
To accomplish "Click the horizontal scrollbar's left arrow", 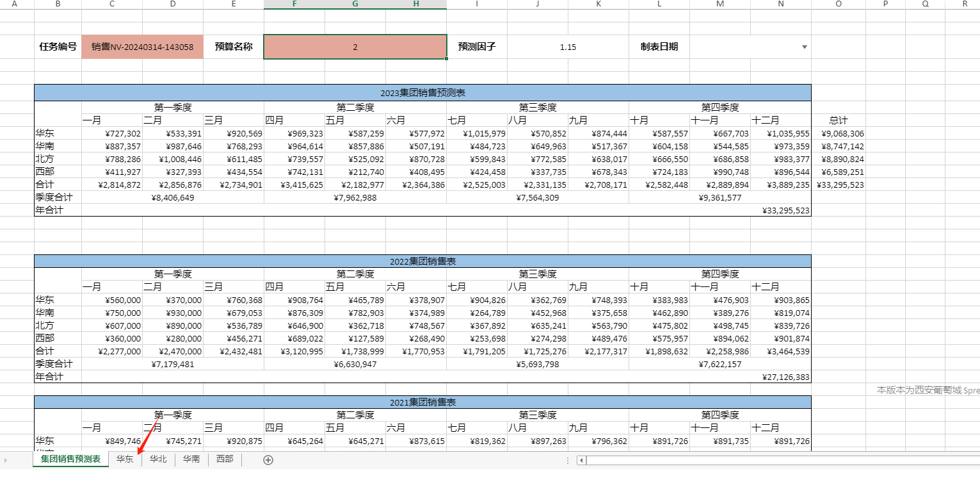I will pyautogui.click(x=581, y=460).
